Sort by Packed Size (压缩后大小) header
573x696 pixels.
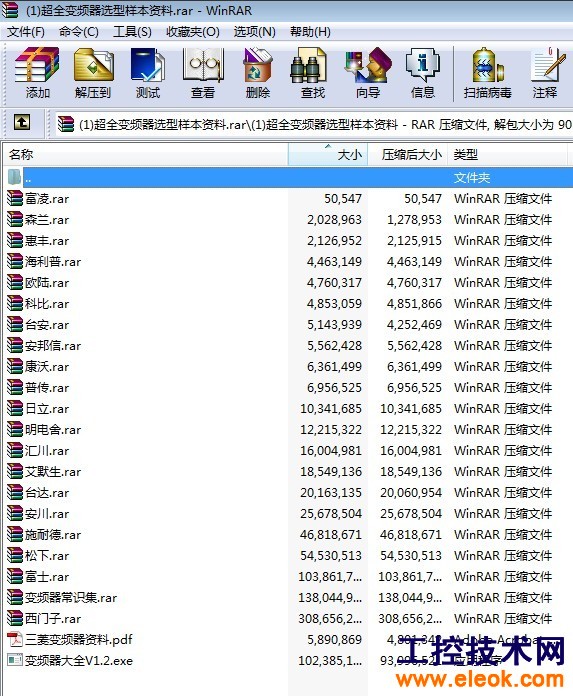[407, 154]
